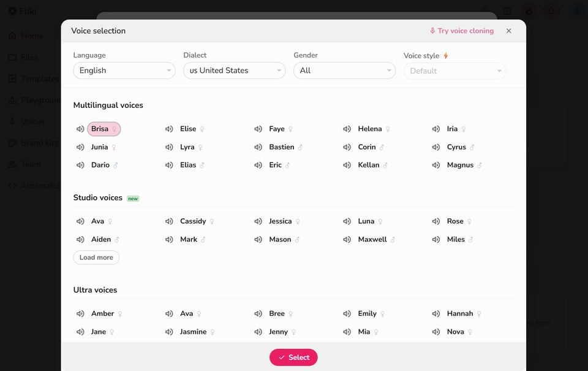The width and height of the screenshot is (588, 371).
Task: Choose the Jessica studio voice
Action: pos(281,221)
